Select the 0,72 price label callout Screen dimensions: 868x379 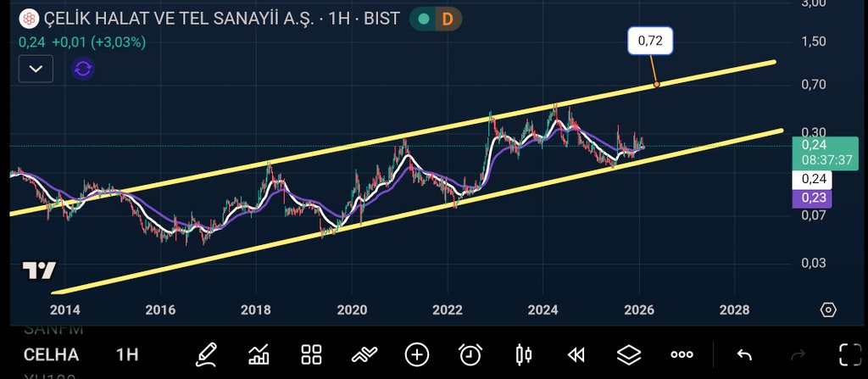[650, 41]
